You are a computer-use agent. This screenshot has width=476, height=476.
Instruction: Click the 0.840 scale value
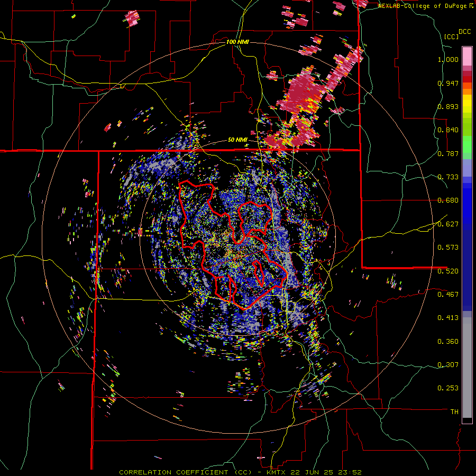(x=448, y=130)
